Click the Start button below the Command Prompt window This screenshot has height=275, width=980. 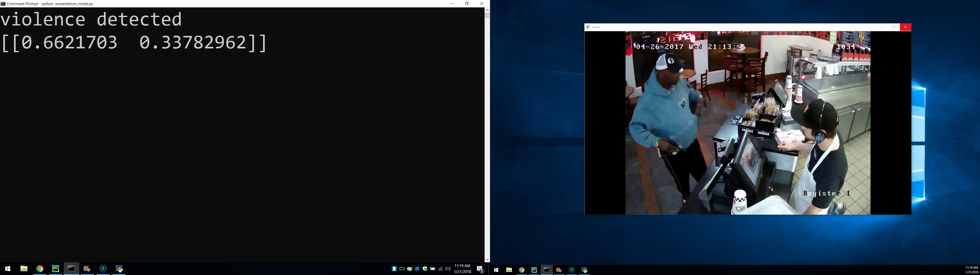pos(8,269)
